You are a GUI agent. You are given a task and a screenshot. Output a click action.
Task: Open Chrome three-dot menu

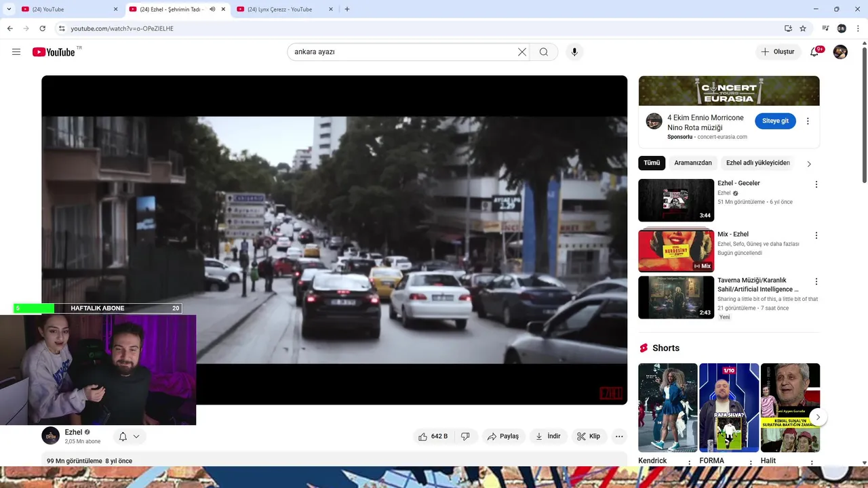tap(859, 28)
